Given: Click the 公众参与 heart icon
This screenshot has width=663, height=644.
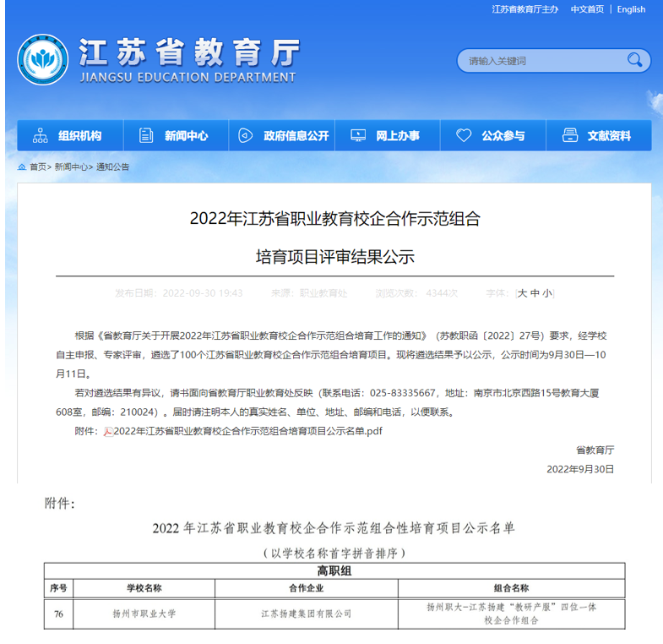Looking at the screenshot, I should [x=463, y=135].
